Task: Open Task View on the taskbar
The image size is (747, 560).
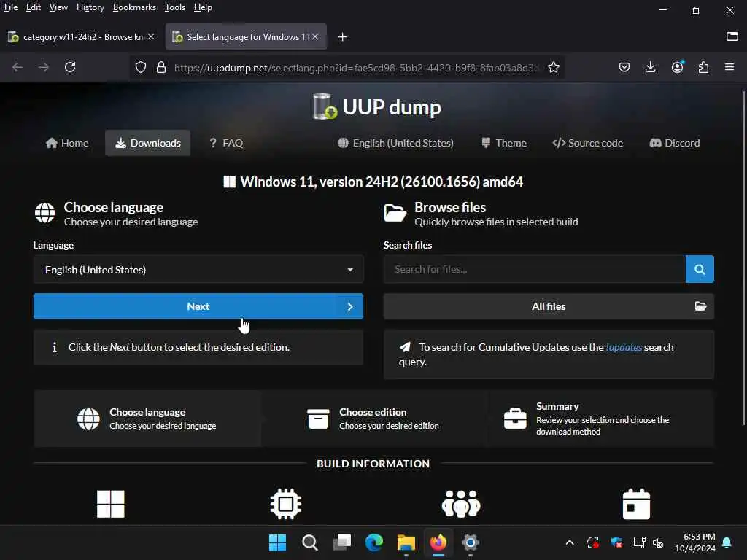Action: (x=342, y=542)
